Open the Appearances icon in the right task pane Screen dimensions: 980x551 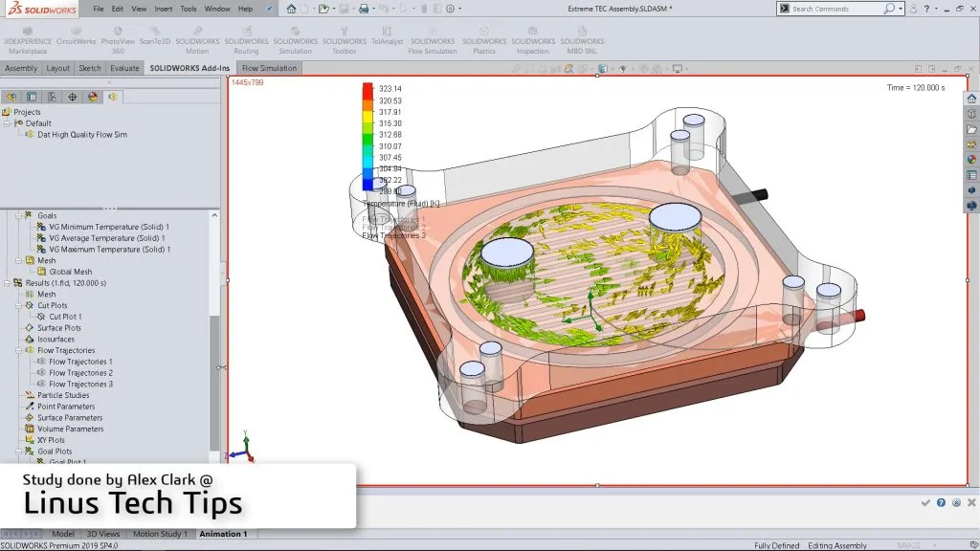click(x=971, y=160)
